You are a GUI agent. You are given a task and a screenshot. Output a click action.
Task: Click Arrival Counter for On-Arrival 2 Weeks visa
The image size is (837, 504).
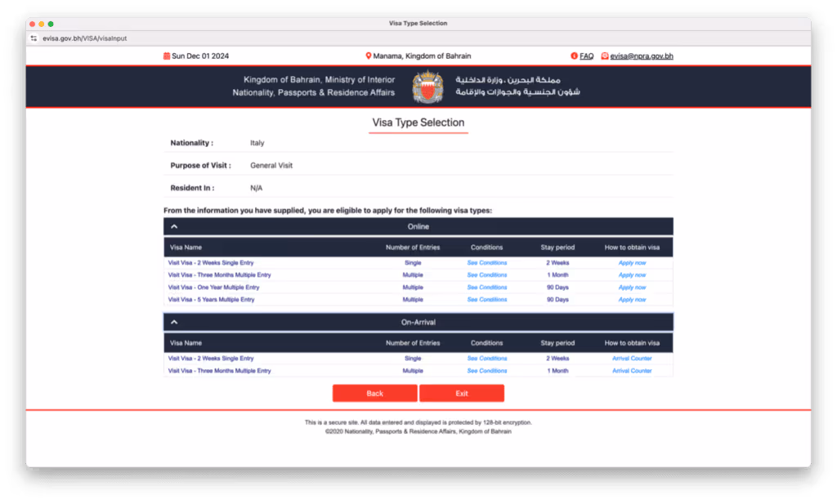632,359
